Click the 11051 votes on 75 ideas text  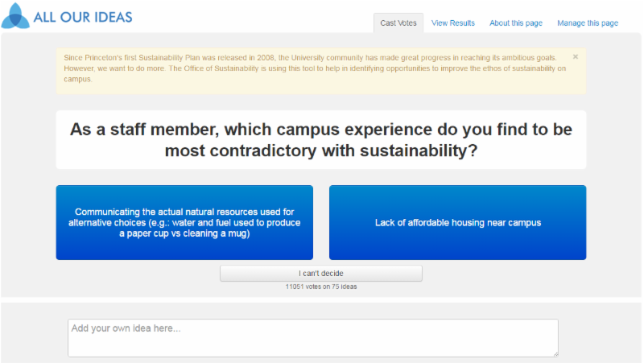tap(321, 287)
